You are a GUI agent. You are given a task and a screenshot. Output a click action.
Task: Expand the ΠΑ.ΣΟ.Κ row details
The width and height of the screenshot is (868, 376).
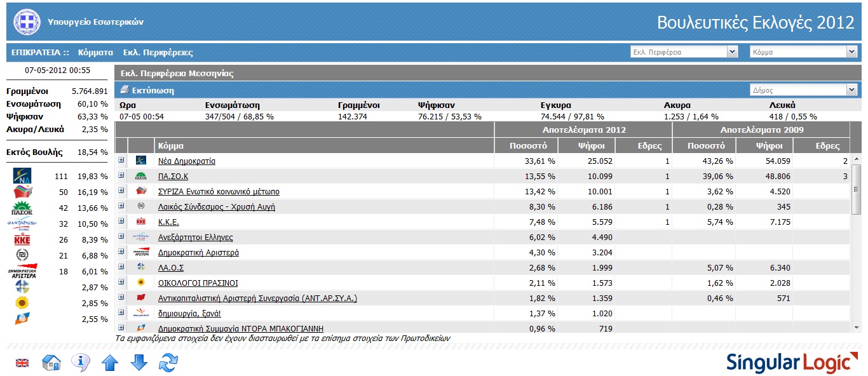(x=121, y=175)
